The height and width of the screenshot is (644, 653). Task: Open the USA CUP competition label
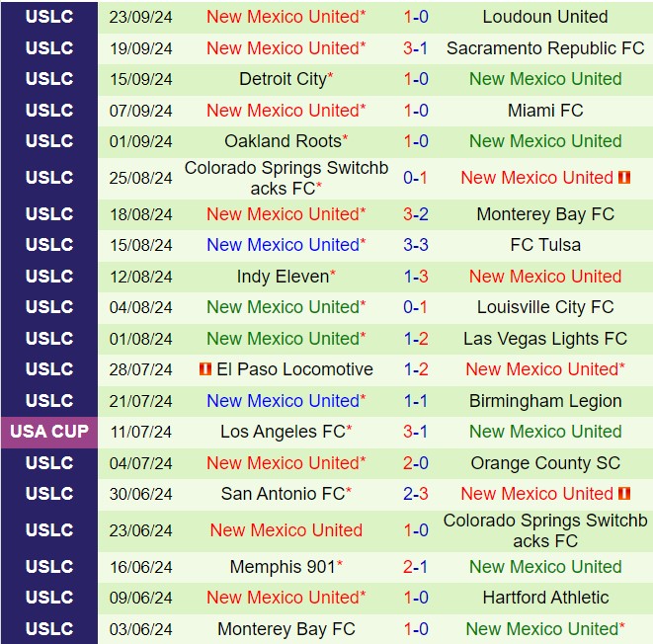[x=49, y=432]
